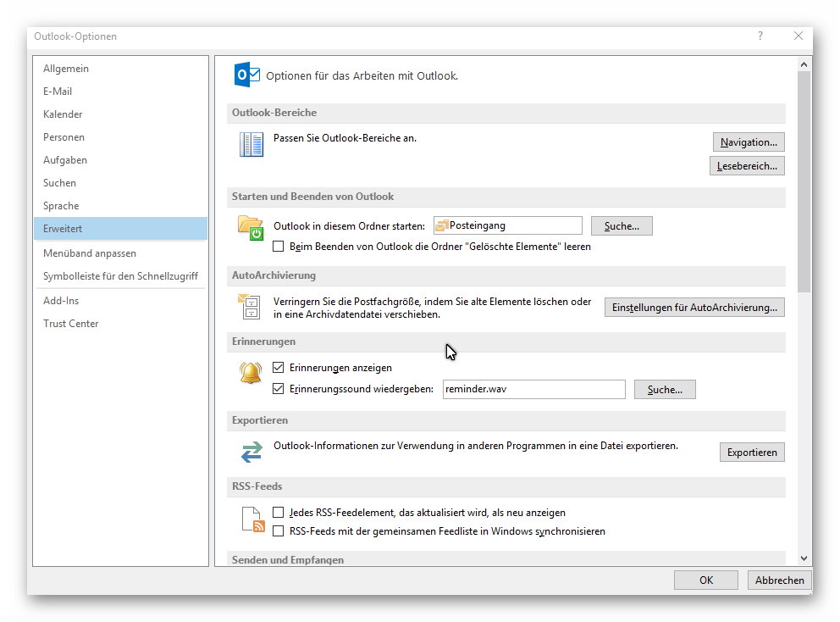Image resolution: width=840 pixels, height=622 pixels.
Task: Click 'Passen Sie Outlook-Bereiche an.' text
Action: [x=345, y=138]
